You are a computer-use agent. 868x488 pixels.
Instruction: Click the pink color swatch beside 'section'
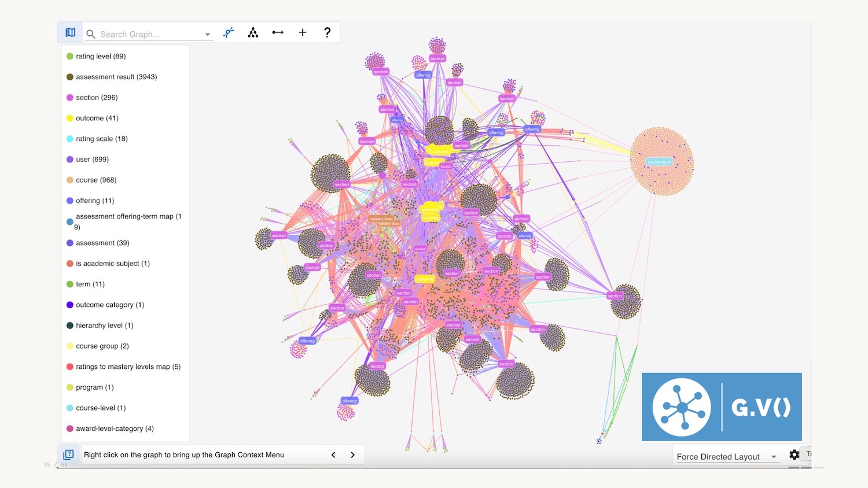point(69,97)
